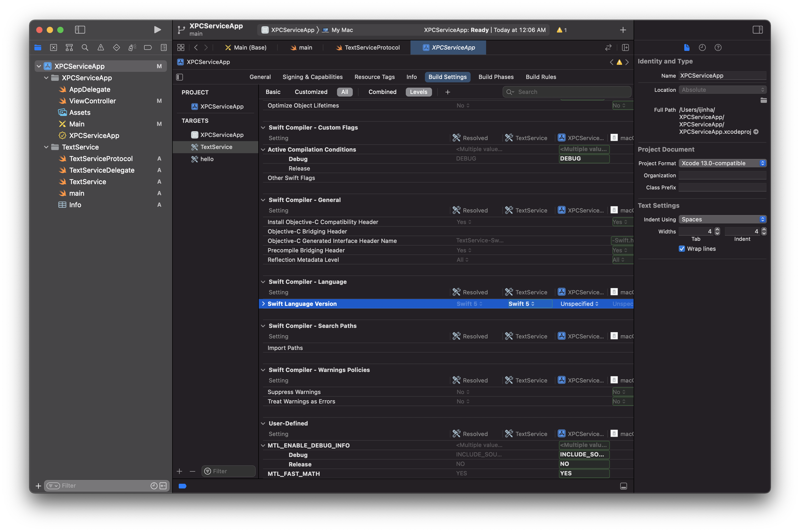Click the build settings Search field

pyautogui.click(x=567, y=92)
